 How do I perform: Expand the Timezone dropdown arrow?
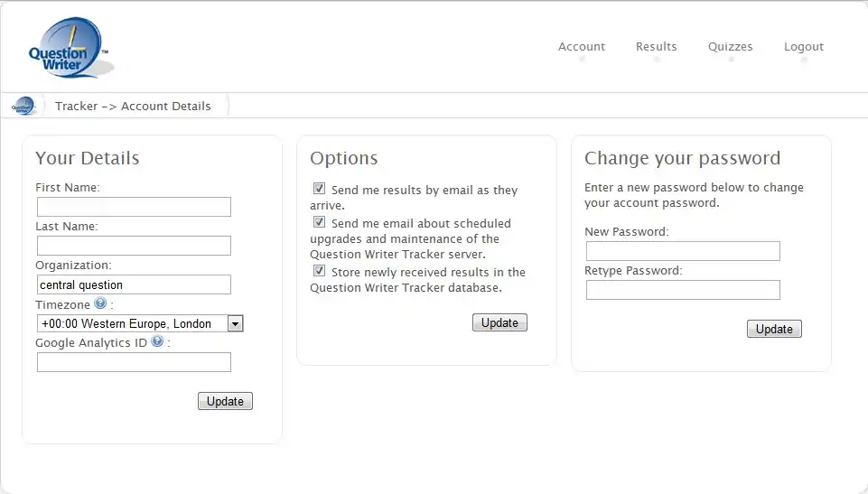tap(235, 323)
